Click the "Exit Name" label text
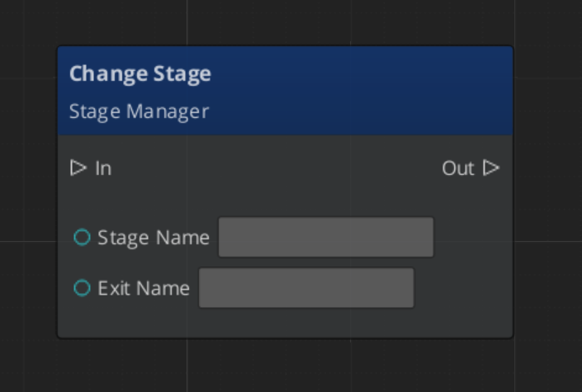Viewport: 582px width, 392px height. [x=144, y=288]
